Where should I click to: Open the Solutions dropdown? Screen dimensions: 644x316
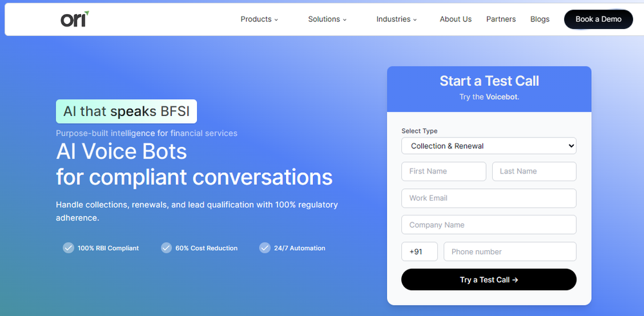pyautogui.click(x=327, y=19)
